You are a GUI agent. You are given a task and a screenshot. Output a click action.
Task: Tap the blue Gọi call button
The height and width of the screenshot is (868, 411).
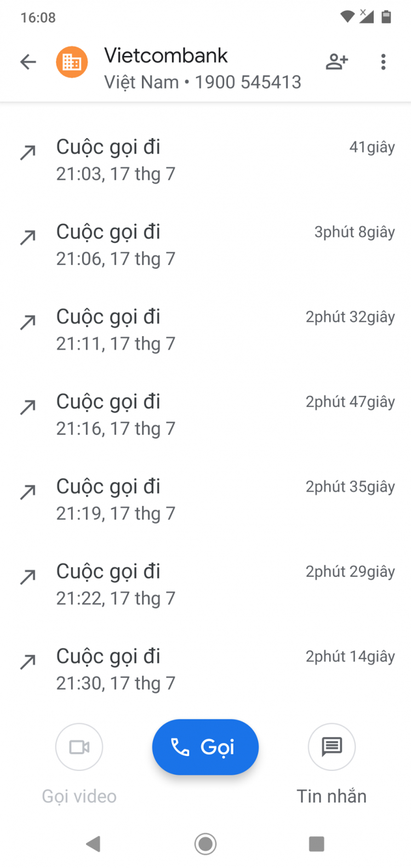click(205, 747)
